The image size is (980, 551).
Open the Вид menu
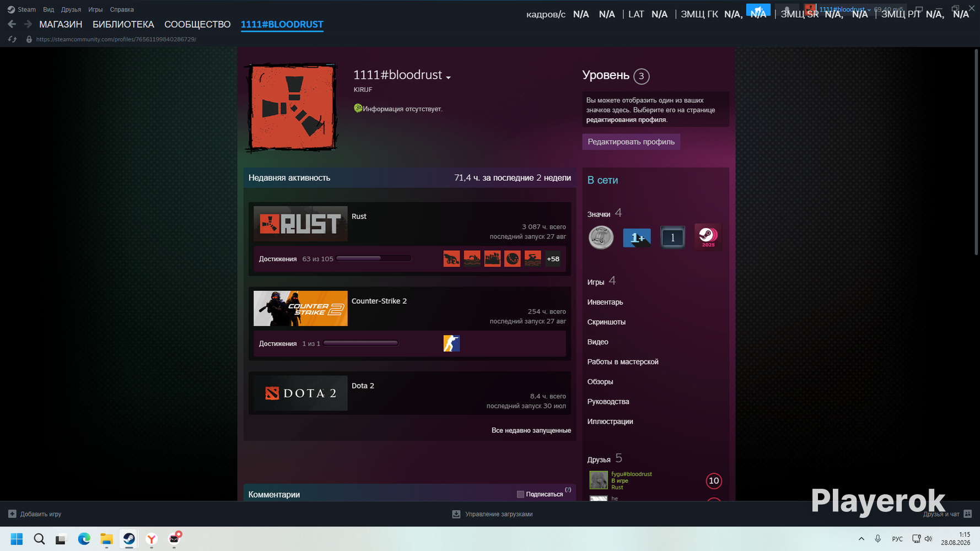[x=49, y=9]
